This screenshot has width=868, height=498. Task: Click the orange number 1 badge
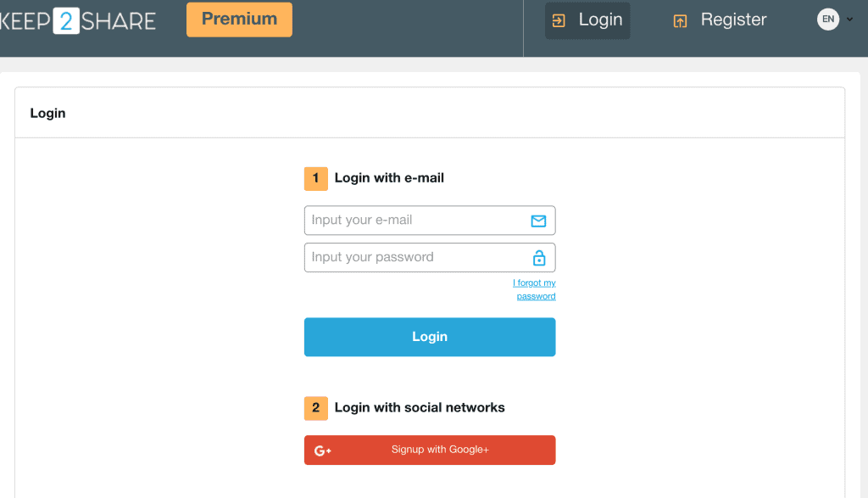pyautogui.click(x=315, y=178)
